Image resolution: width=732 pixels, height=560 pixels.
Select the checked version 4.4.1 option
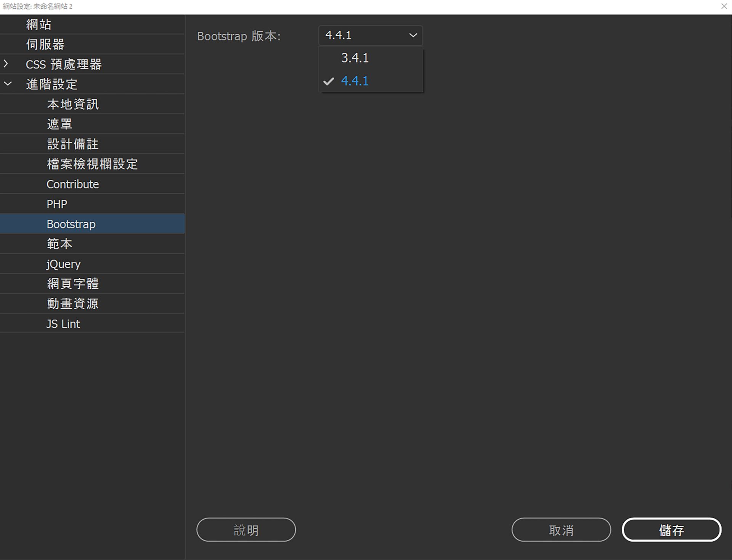click(355, 81)
